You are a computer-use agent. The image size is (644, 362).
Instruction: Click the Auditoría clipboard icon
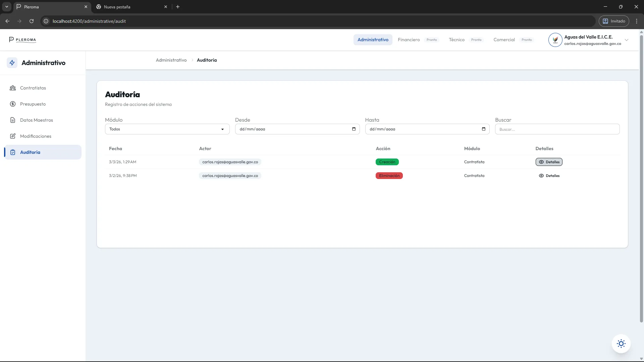pos(13,152)
